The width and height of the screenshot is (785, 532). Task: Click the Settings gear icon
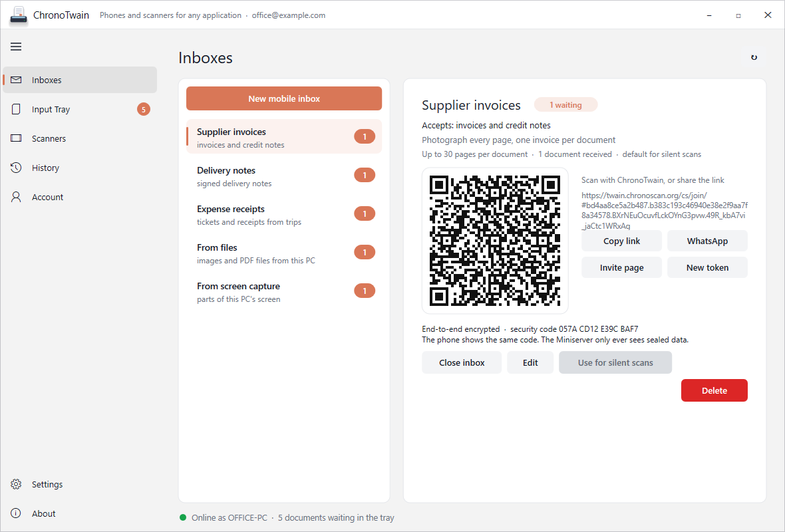(x=16, y=484)
